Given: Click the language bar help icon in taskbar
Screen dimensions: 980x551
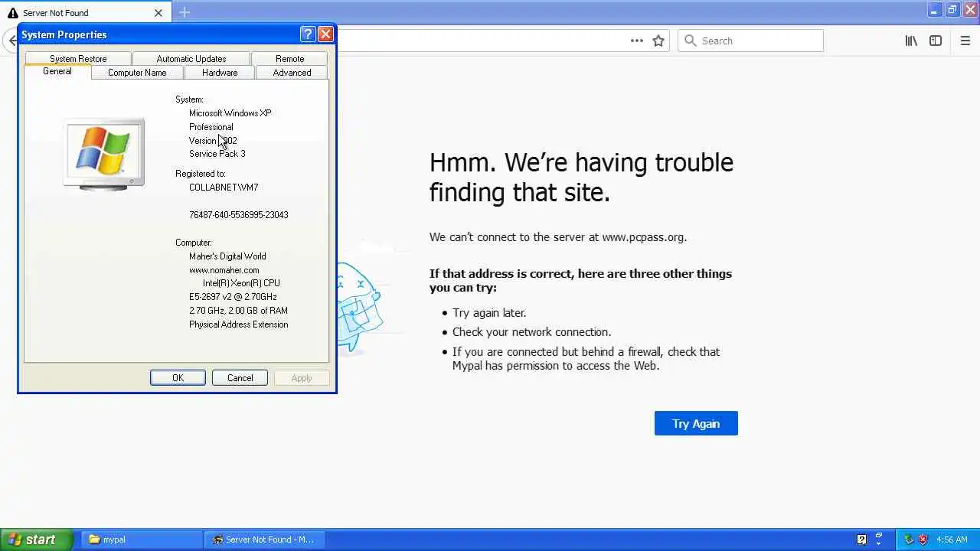Looking at the screenshot, I should pos(861,540).
